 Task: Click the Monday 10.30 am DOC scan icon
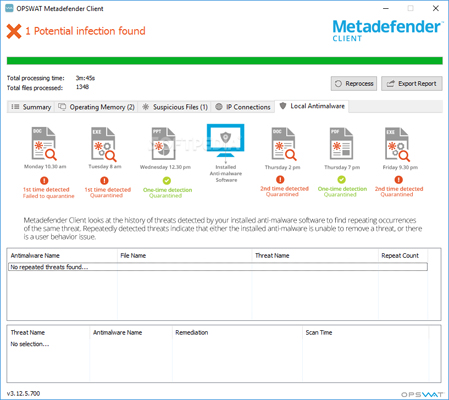[44, 144]
